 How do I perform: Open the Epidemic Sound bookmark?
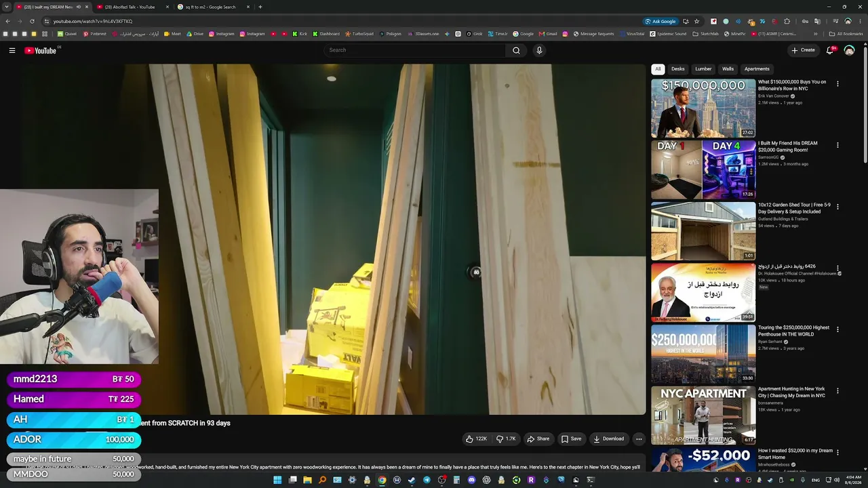(x=668, y=34)
